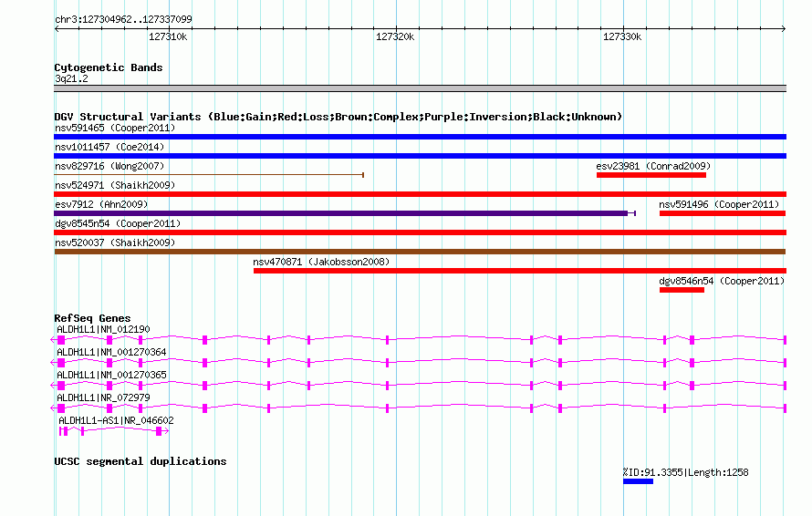Select the ALDH1L1|NM_001270364 transcript track

[419, 362]
